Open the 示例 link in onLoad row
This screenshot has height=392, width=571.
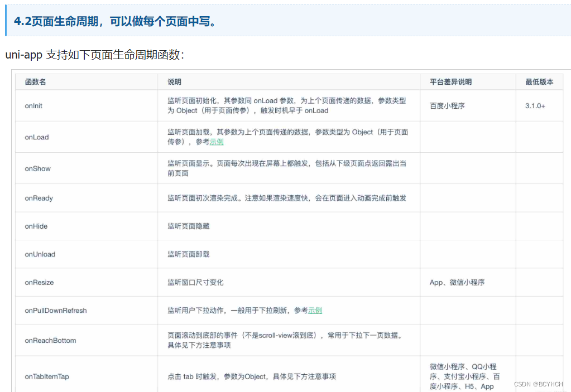pyautogui.click(x=217, y=142)
